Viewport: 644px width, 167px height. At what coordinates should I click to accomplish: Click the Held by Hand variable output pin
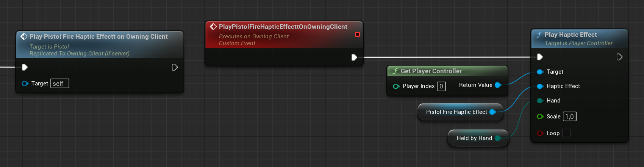498,138
